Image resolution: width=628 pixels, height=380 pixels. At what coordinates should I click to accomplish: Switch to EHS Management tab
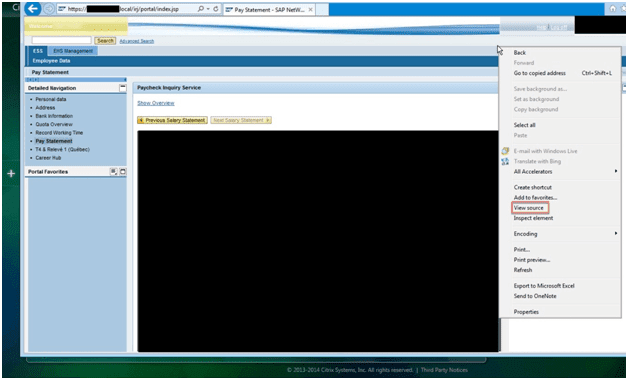point(72,51)
